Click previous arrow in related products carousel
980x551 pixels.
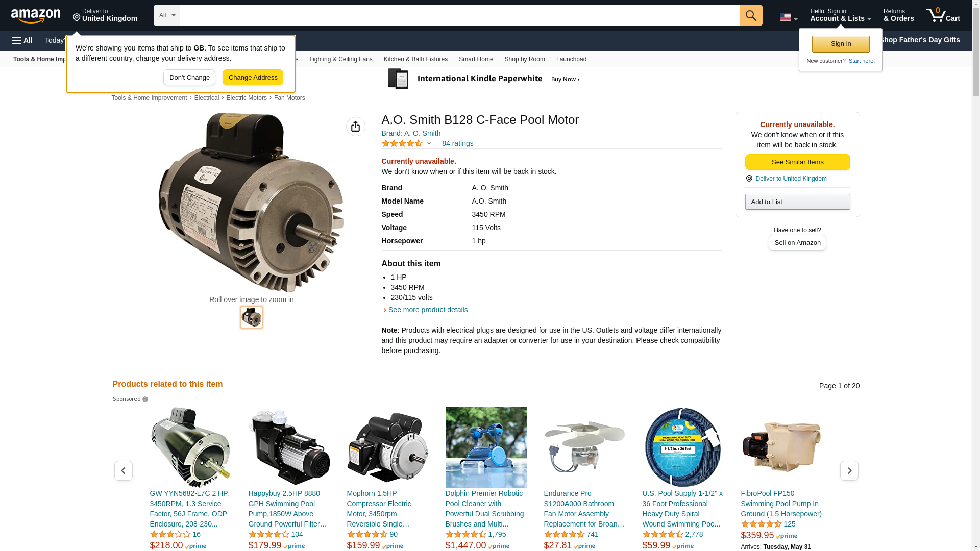tap(124, 470)
